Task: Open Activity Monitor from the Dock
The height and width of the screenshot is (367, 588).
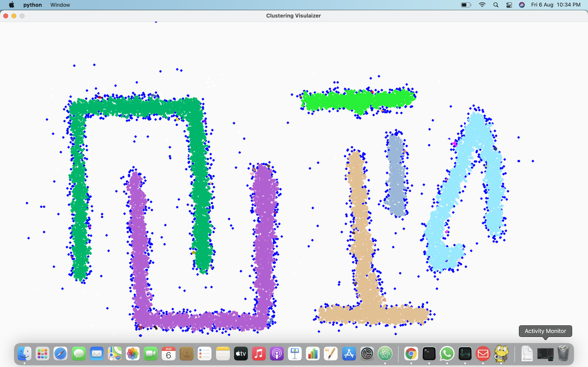Action: pos(465,354)
